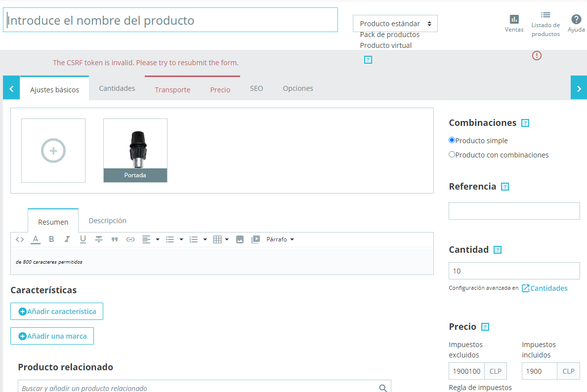Toggle italic formatting
Viewport: 587px width, 392px height.
(x=67, y=239)
